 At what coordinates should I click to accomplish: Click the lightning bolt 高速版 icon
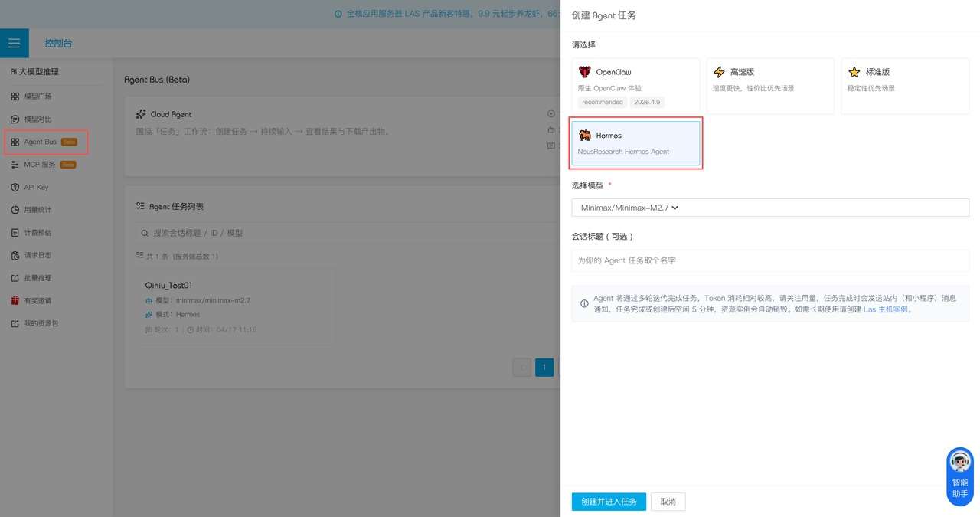pos(719,72)
